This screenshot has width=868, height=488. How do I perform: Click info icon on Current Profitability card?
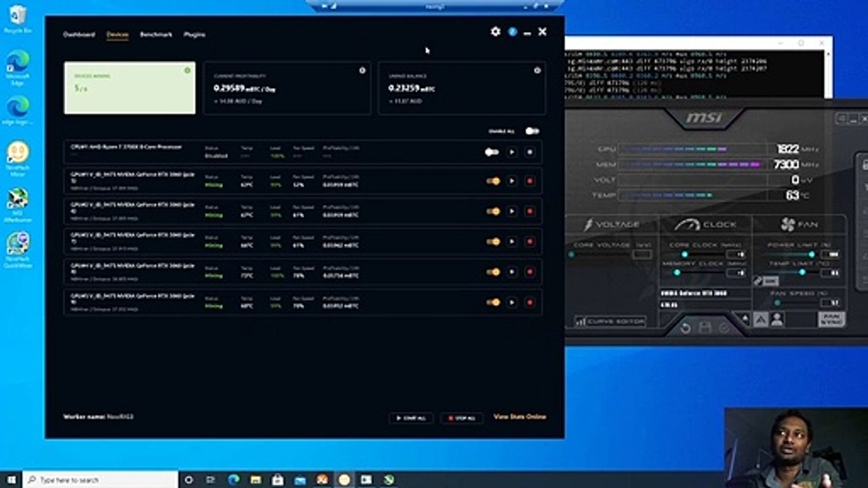click(362, 70)
